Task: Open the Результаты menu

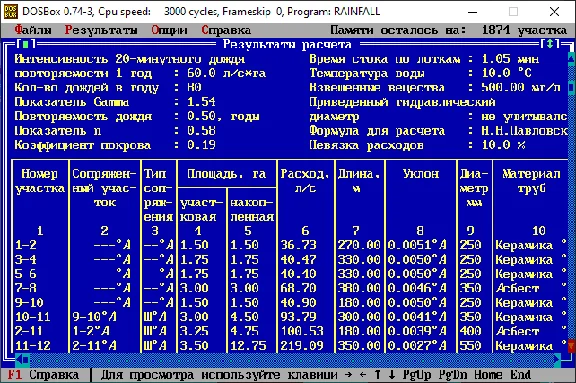Action: click(x=101, y=30)
